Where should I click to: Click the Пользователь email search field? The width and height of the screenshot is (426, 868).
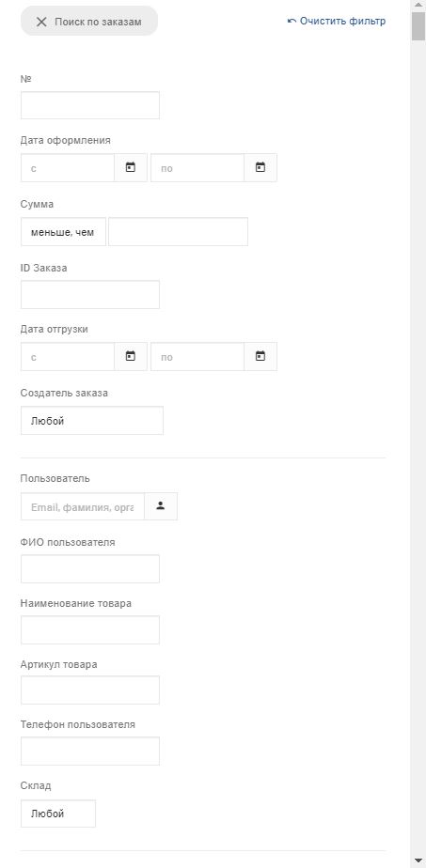tap(83, 506)
